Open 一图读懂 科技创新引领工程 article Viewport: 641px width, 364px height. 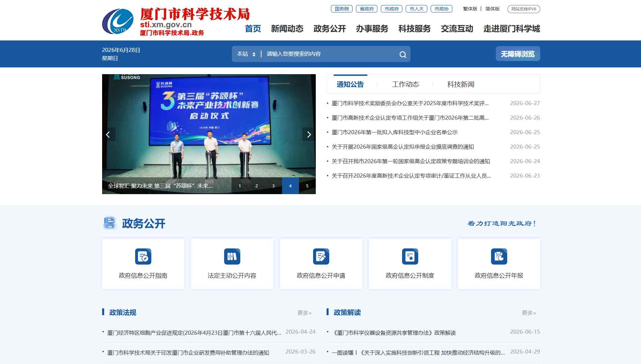coord(418,353)
